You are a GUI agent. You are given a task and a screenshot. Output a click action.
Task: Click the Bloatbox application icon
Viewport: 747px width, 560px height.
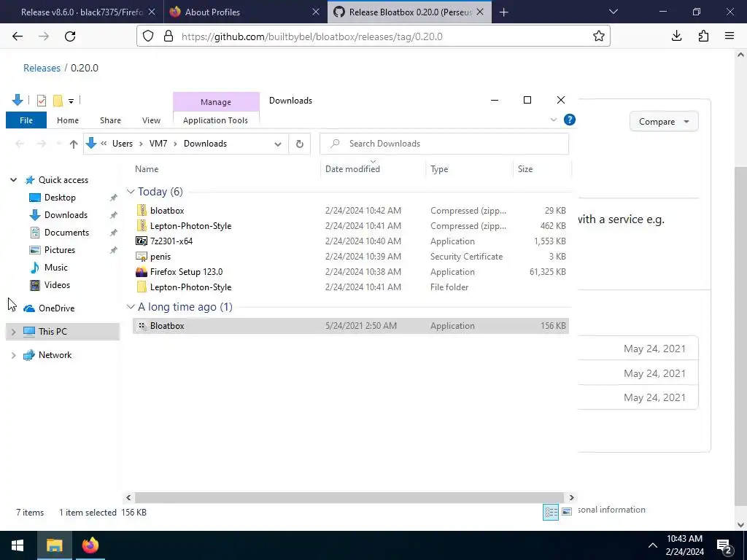point(142,326)
